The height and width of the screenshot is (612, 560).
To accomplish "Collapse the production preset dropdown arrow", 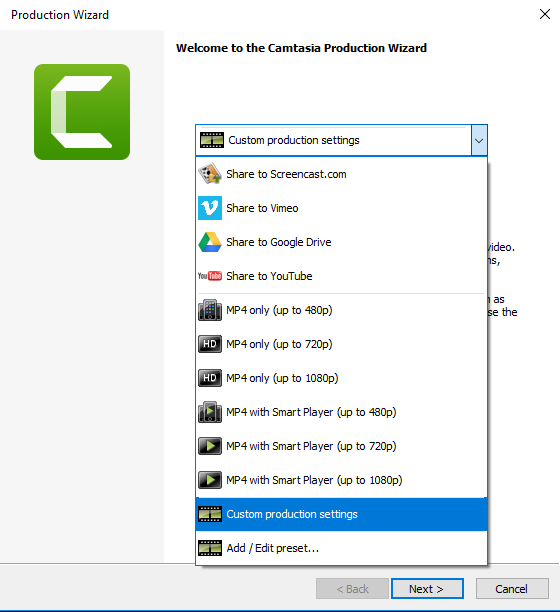I will point(479,140).
